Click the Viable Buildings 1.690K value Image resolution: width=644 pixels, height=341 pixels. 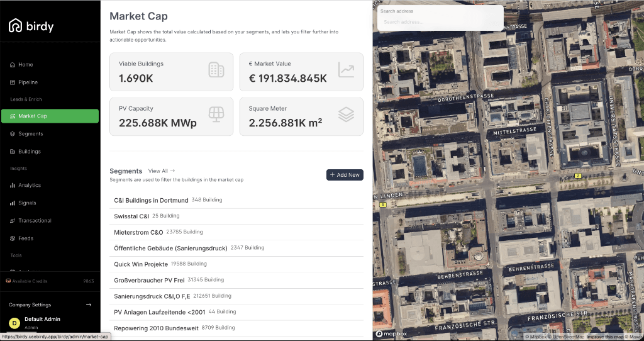pyautogui.click(x=136, y=78)
